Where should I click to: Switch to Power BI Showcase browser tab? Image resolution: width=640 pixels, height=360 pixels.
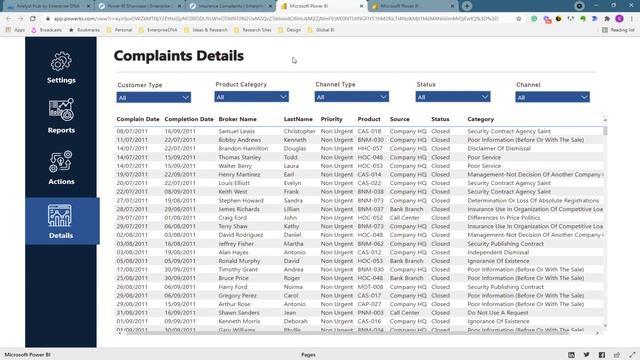click(x=140, y=6)
